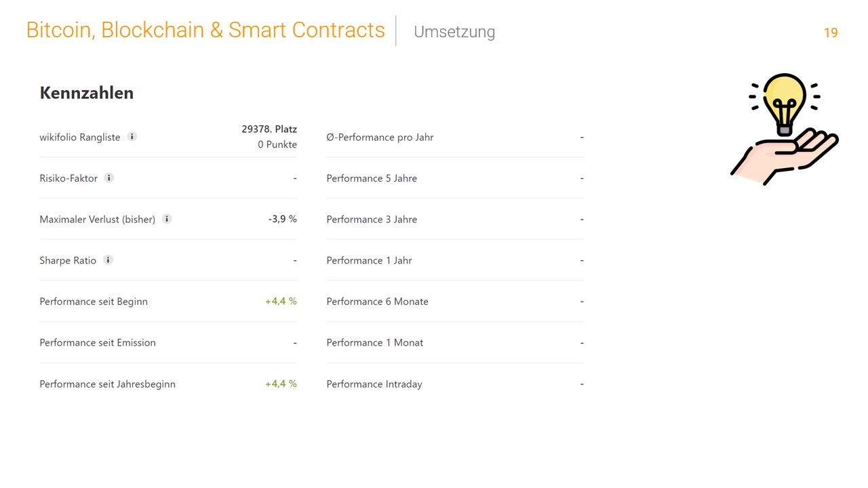Open info icon for Maximaler Verlust (bisher)

click(x=167, y=219)
